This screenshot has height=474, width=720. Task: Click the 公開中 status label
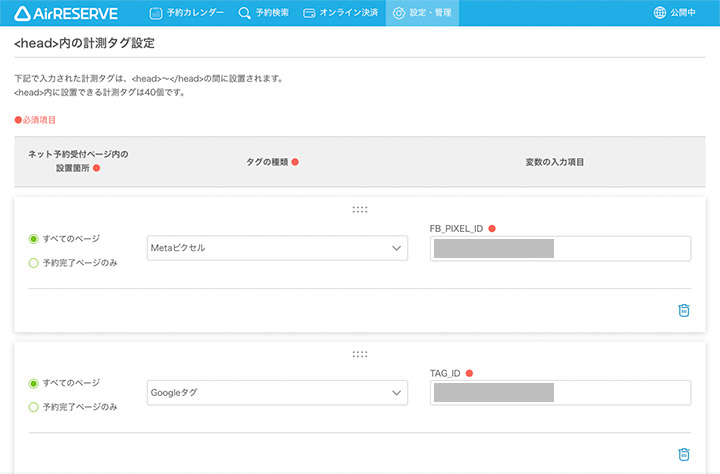(x=682, y=13)
